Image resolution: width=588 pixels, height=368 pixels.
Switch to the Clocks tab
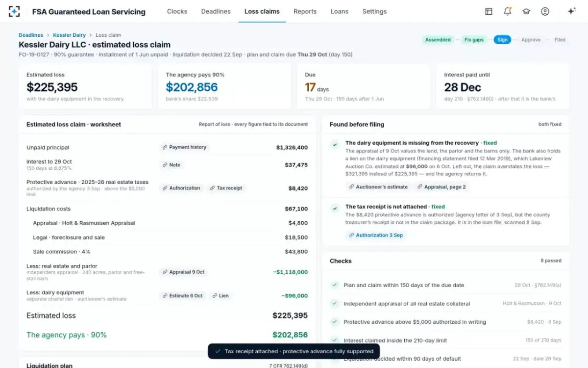click(x=177, y=11)
